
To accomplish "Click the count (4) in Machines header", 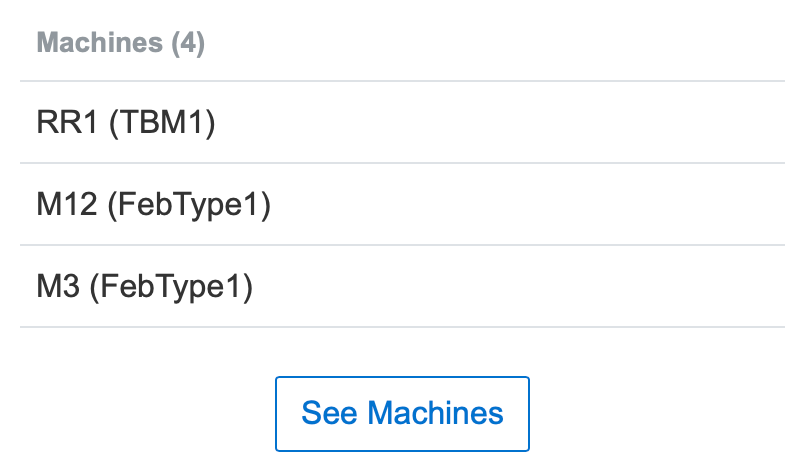I will (188, 44).
